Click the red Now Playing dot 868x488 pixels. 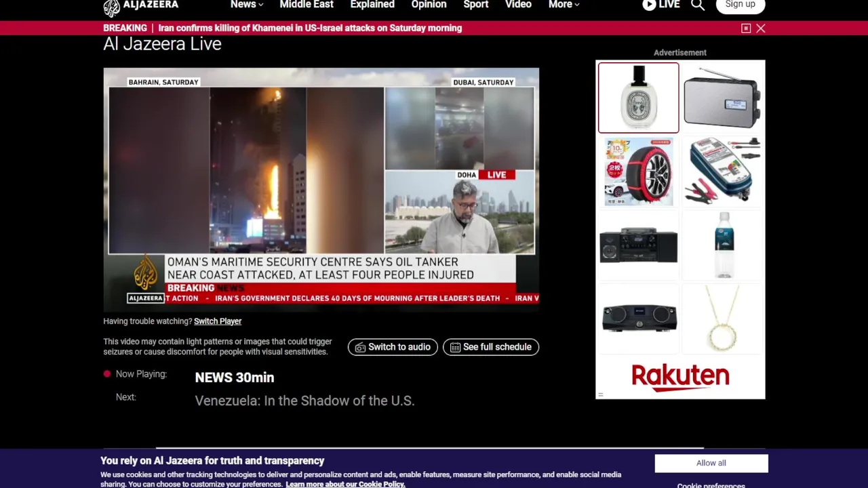[107, 373]
